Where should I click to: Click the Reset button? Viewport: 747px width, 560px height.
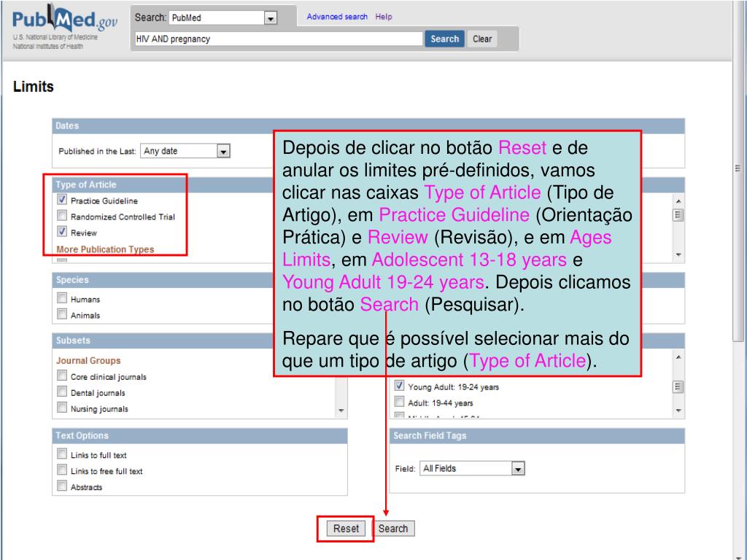point(346,529)
